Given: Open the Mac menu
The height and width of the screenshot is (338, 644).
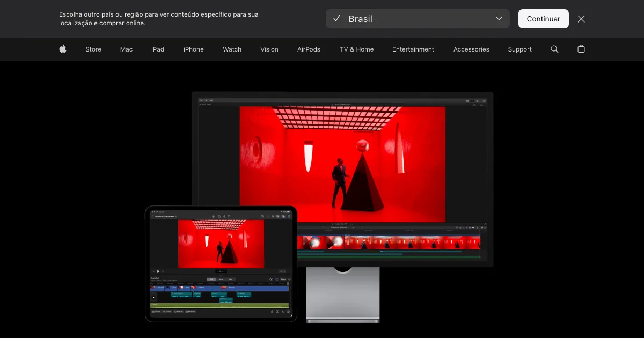Looking at the screenshot, I should pos(126,49).
